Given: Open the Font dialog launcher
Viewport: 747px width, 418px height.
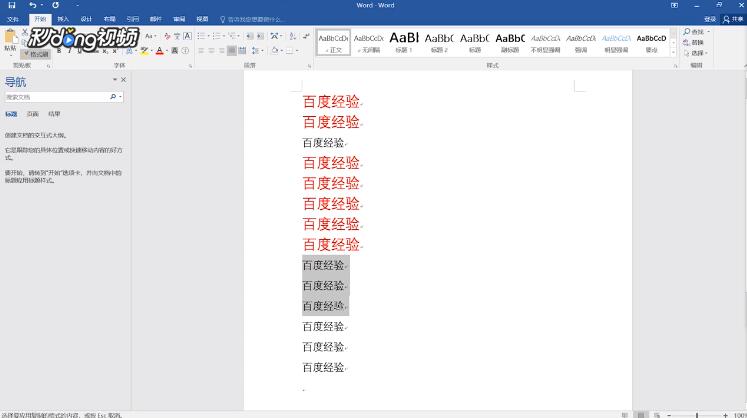Looking at the screenshot, I should [x=191, y=66].
